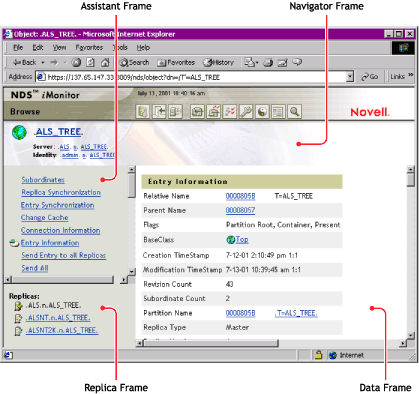Open the History toolbar button
This screenshot has width=419, height=394.
click(x=219, y=62)
